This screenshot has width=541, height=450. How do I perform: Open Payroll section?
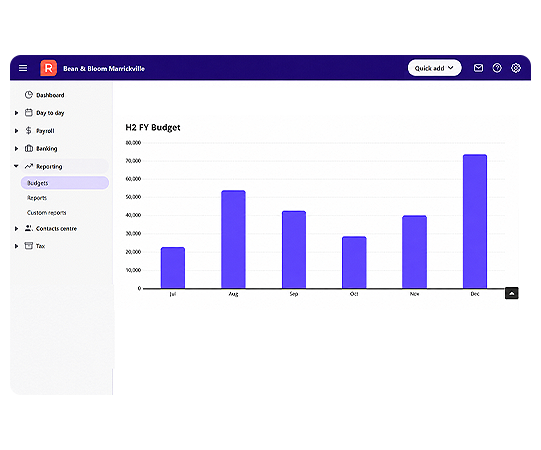pos(45,131)
